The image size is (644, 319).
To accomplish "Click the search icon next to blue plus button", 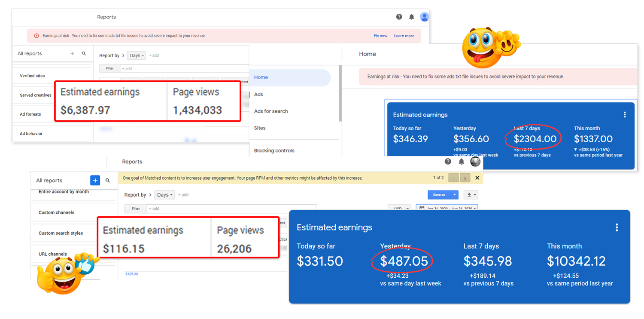I will (108, 181).
